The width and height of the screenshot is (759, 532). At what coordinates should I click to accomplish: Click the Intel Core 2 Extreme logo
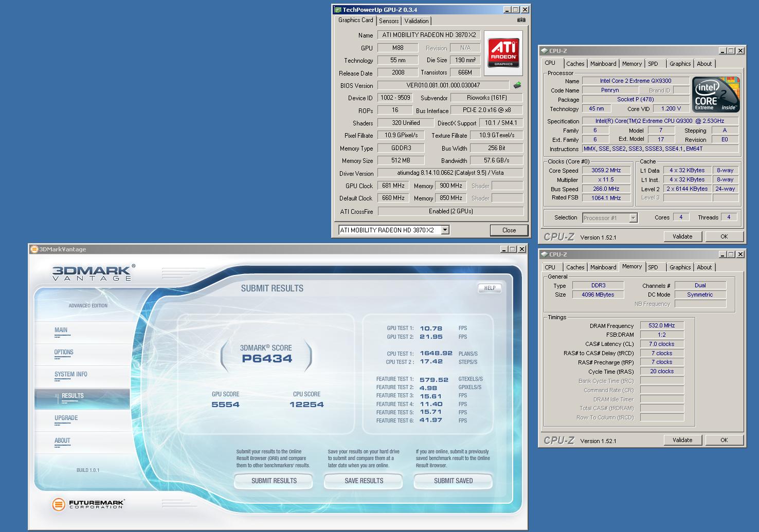pyautogui.click(x=716, y=94)
